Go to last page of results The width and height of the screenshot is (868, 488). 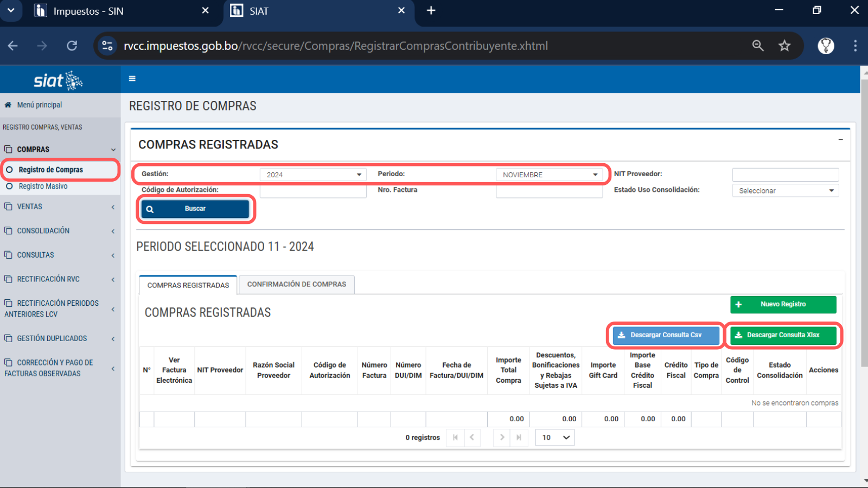click(x=519, y=438)
